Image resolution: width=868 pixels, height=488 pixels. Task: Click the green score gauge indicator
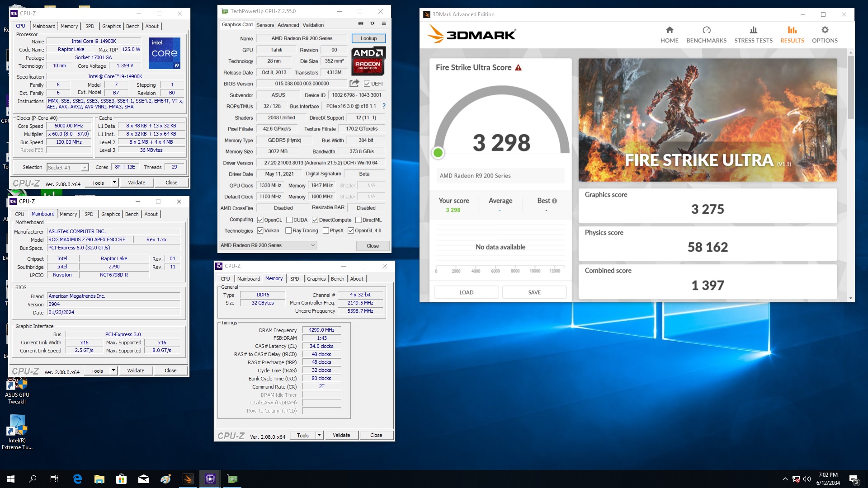click(x=438, y=153)
